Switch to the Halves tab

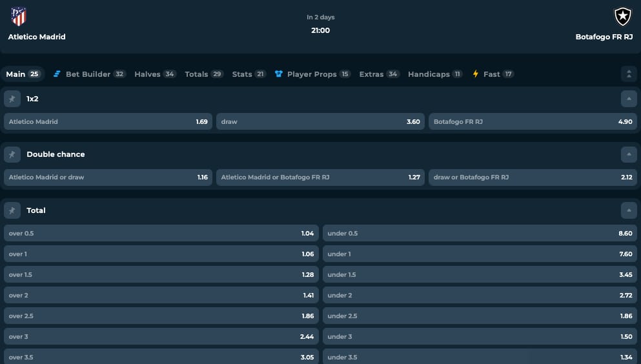155,74
